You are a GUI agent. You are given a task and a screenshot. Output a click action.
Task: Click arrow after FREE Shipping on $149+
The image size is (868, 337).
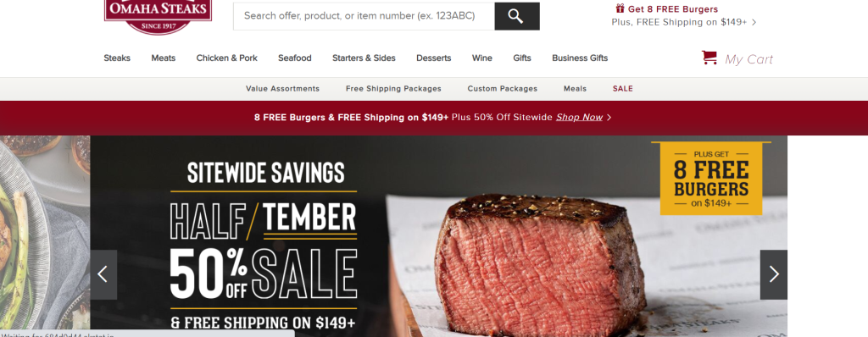(754, 23)
